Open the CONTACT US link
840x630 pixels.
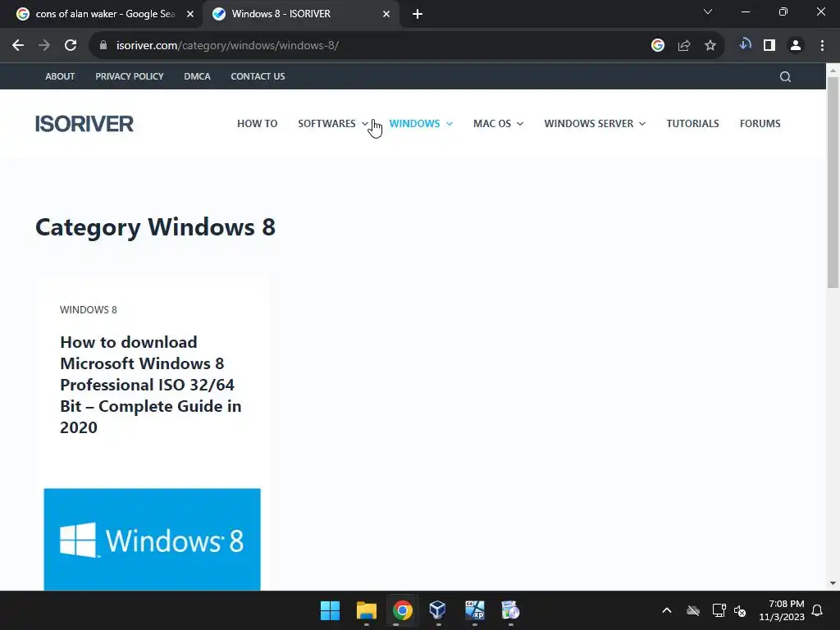[x=258, y=76]
